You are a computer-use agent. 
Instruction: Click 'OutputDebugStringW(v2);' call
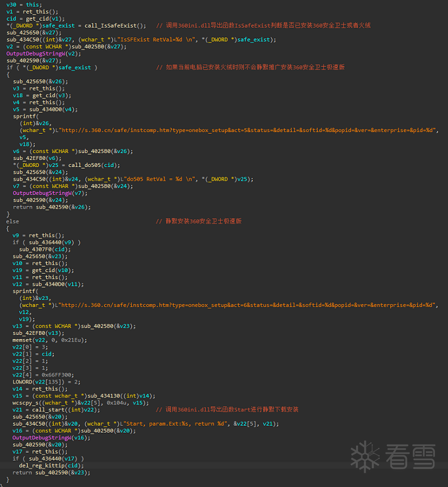click(44, 54)
